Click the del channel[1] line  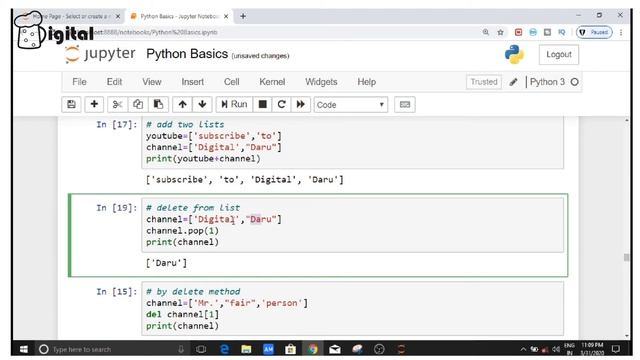click(x=182, y=314)
